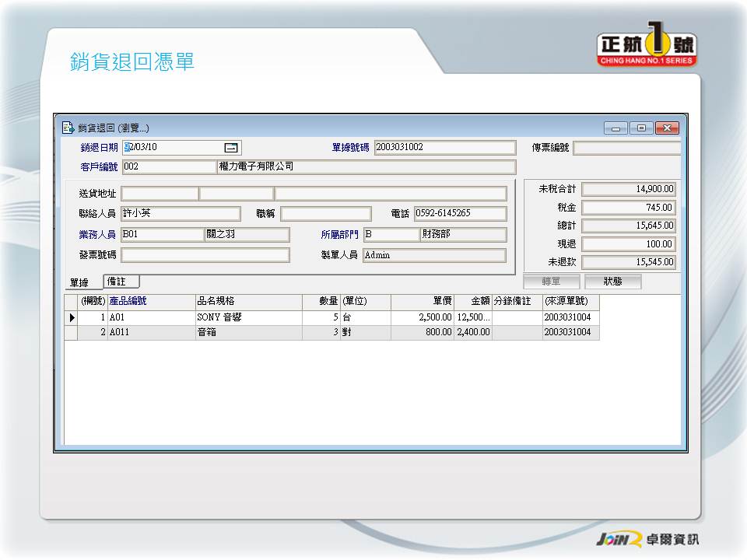Click the 聯絡人員 field with 許小英
The image size is (747, 560).
click(x=181, y=213)
